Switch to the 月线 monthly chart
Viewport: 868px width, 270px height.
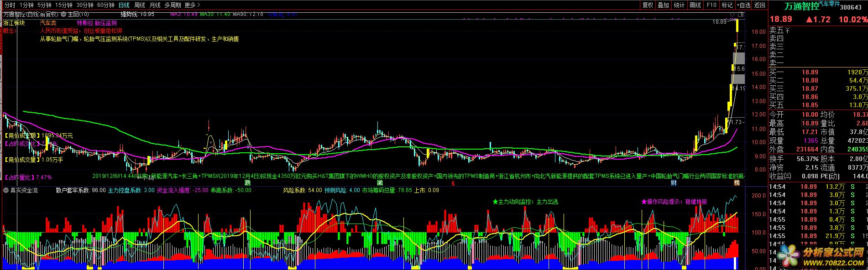click(x=155, y=5)
